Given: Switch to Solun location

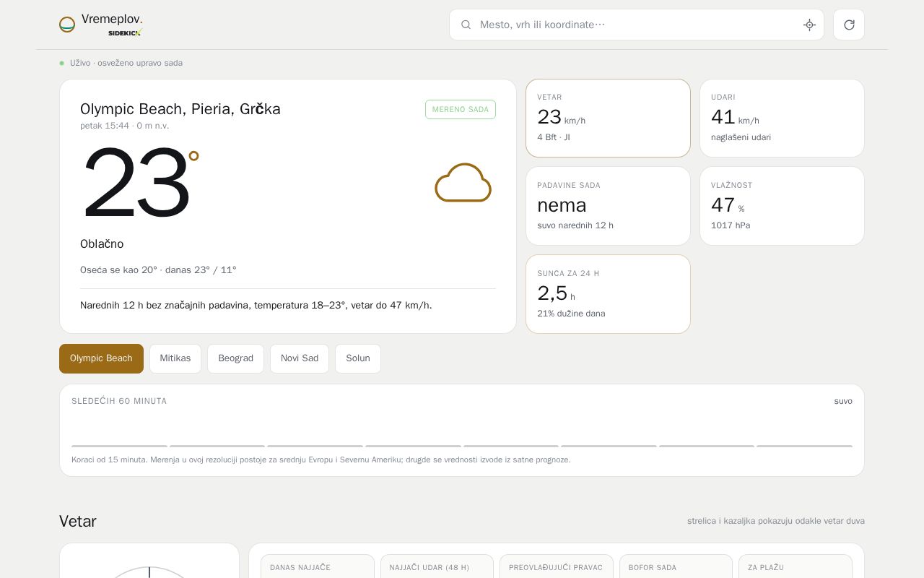Looking at the screenshot, I should pos(358,358).
